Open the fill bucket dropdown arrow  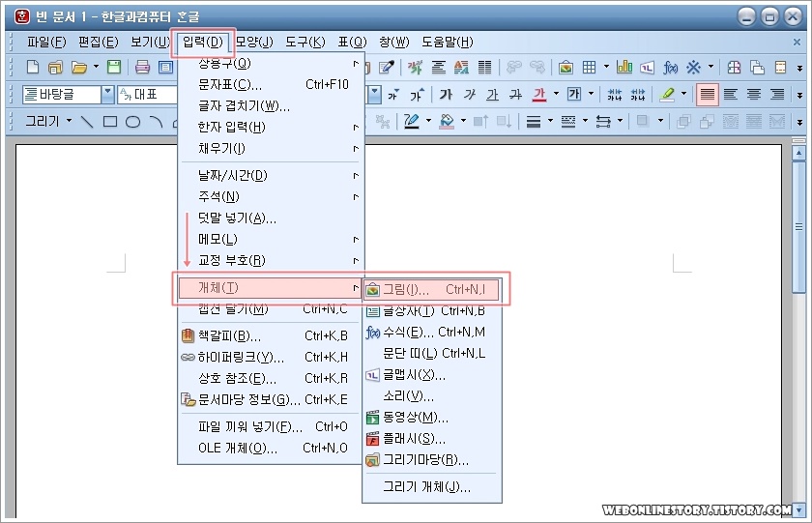pos(463,122)
